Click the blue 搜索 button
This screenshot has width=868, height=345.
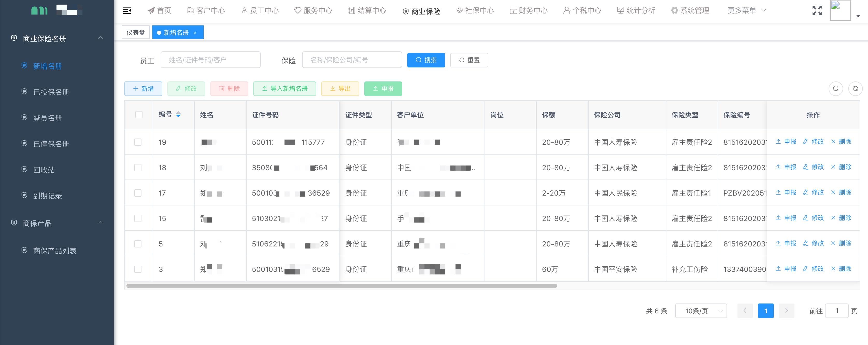click(425, 60)
